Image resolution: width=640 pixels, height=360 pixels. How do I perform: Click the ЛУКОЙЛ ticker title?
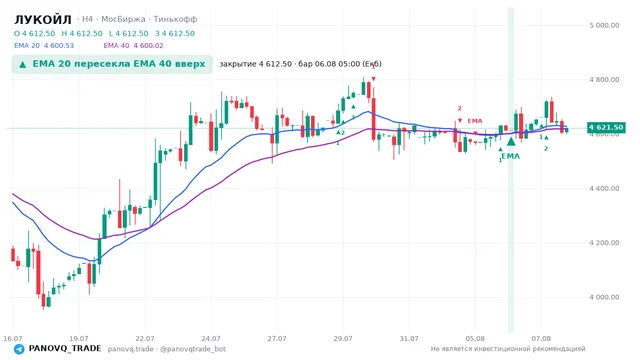pyautogui.click(x=43, y=19)
